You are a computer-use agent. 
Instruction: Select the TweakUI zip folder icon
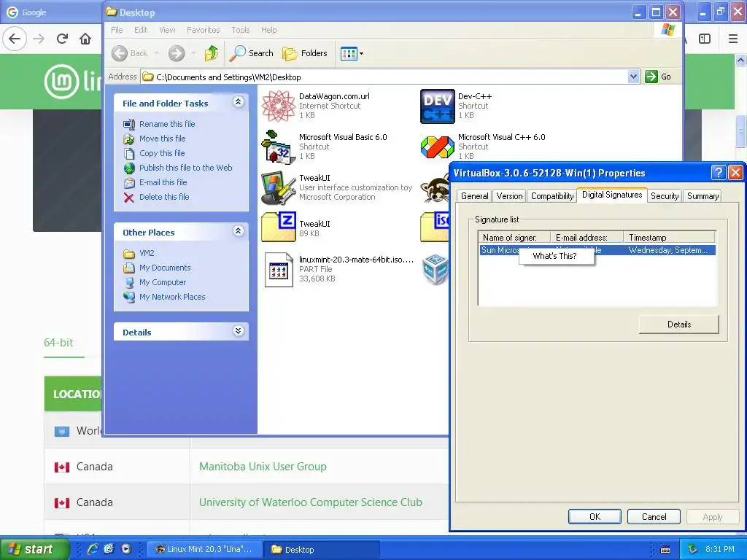[x=279, y=227]
